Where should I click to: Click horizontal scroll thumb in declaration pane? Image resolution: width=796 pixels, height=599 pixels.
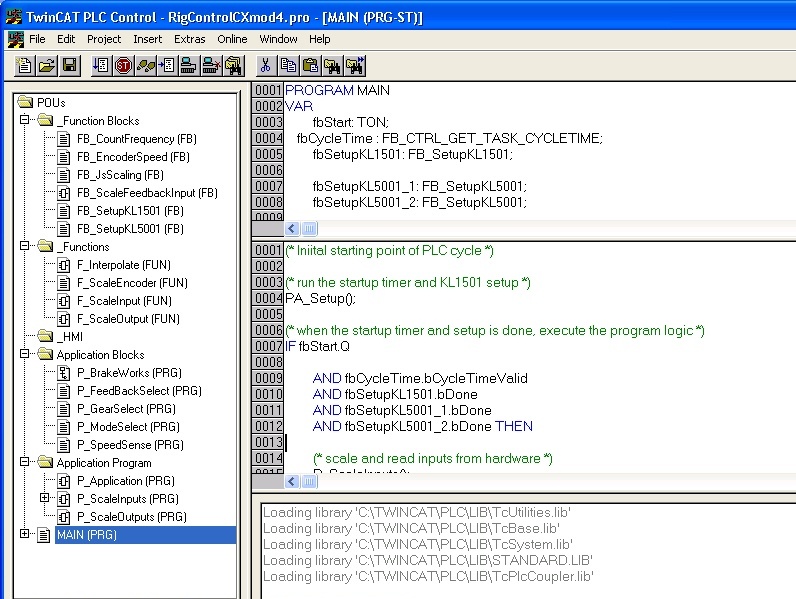coord(309,228)
